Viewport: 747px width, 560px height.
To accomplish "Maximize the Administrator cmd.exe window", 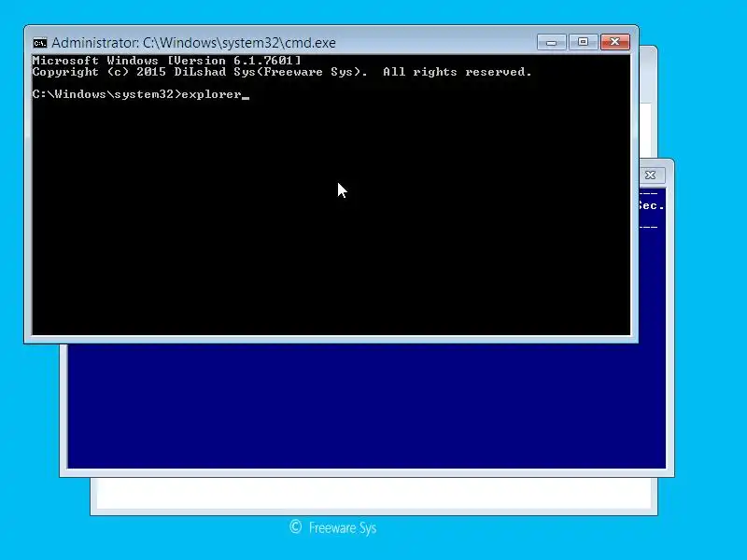I will [x=583, y=42].
